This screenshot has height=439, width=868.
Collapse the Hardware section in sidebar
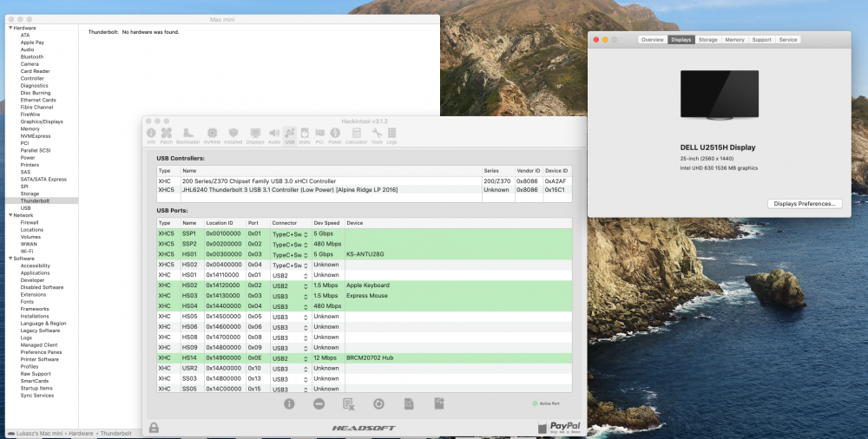pos(10,28)
